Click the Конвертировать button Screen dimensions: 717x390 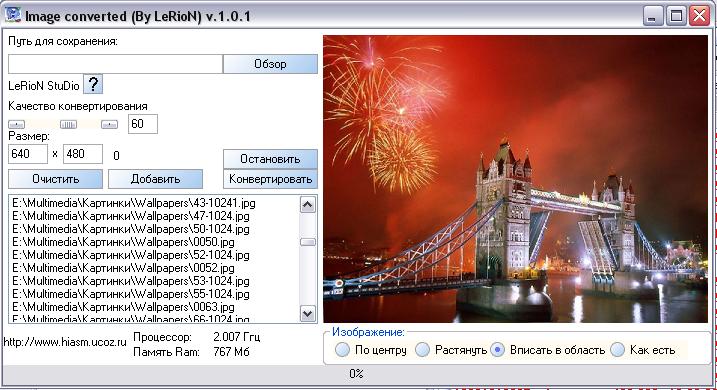click(270, 179)
